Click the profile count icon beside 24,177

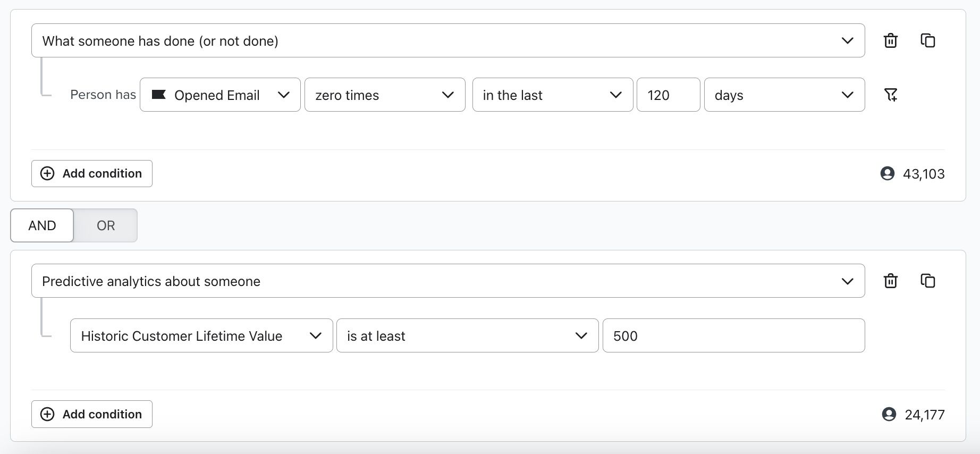point(889,414)
